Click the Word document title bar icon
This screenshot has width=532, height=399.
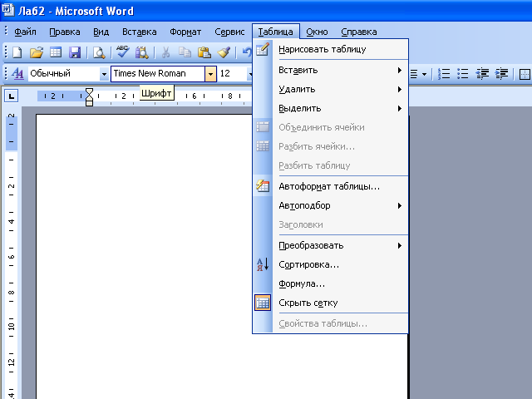[7, 10]
